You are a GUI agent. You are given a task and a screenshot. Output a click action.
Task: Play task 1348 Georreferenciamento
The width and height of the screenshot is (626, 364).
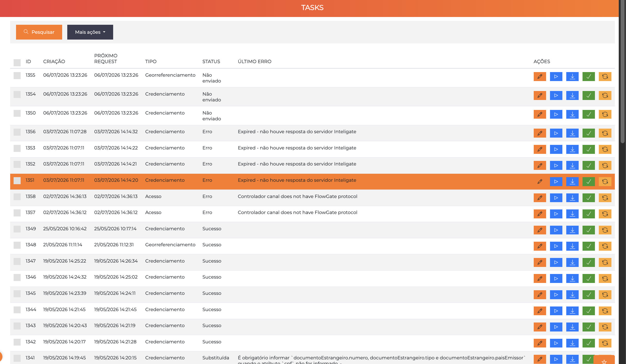pos(556,246)
